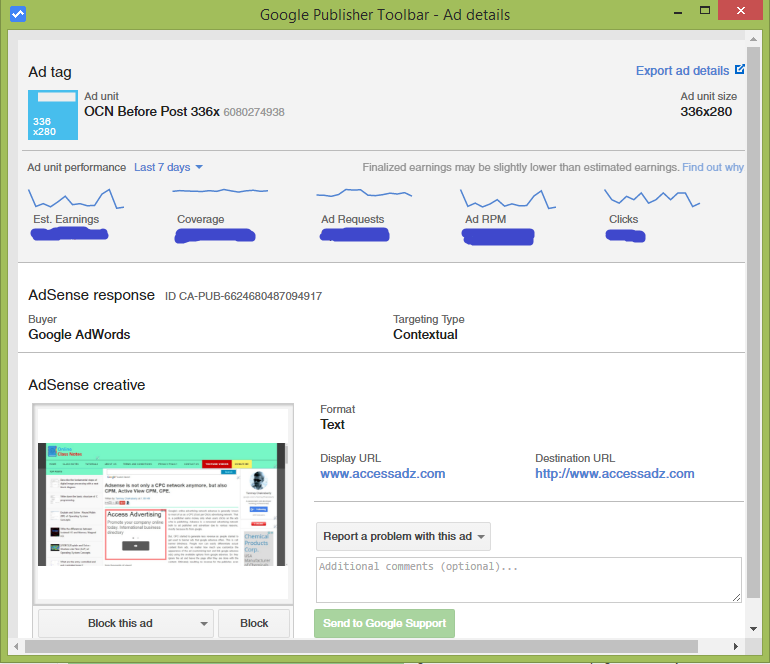The width and height of the screenshot is (770, 664).
Task: Click the AdSense creative screenshot thumbnail
Action: click(163, 504)
